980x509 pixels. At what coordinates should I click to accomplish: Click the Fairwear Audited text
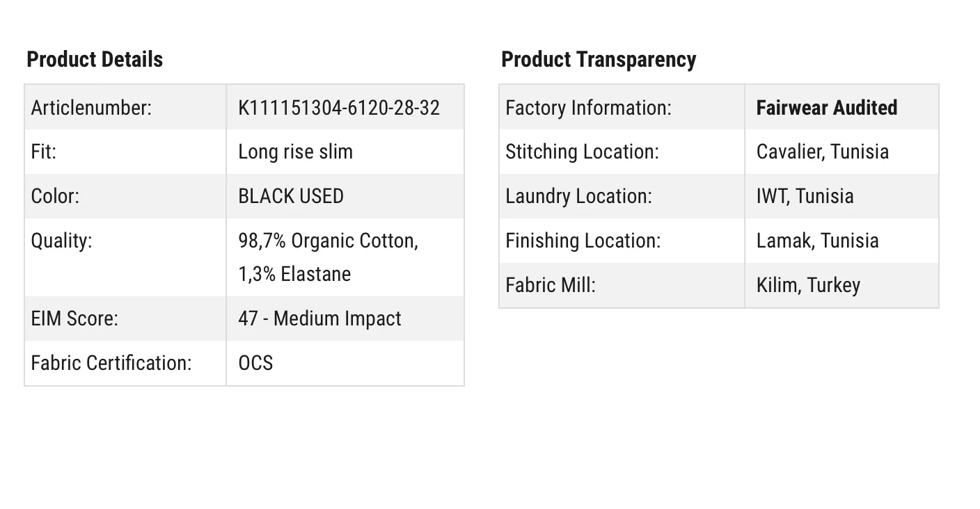point(827,108)
